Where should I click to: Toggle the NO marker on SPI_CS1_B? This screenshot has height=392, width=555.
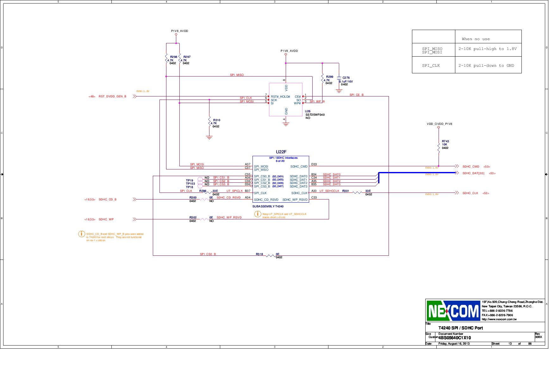[x=207, y=178]
